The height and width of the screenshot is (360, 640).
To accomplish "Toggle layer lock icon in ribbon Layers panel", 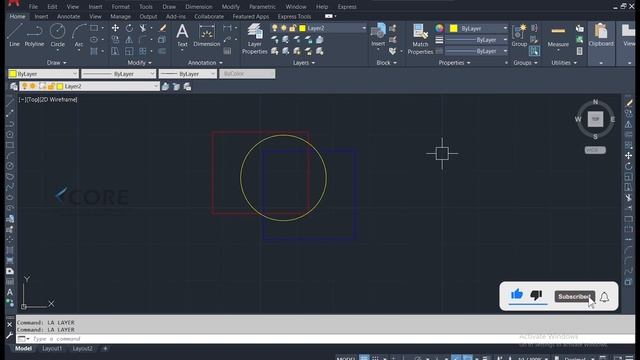I will point(293,28).
